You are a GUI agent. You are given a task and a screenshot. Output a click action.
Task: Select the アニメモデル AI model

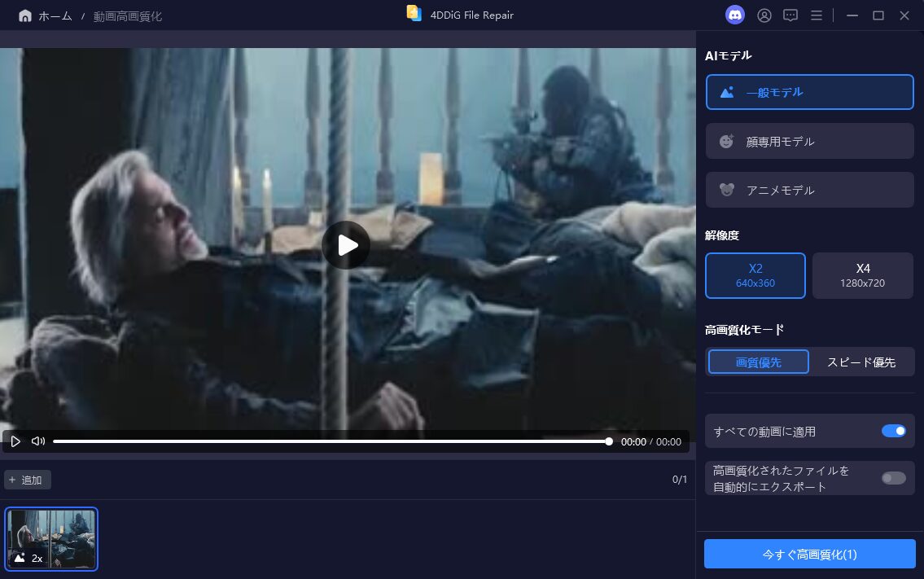(810, 190)
